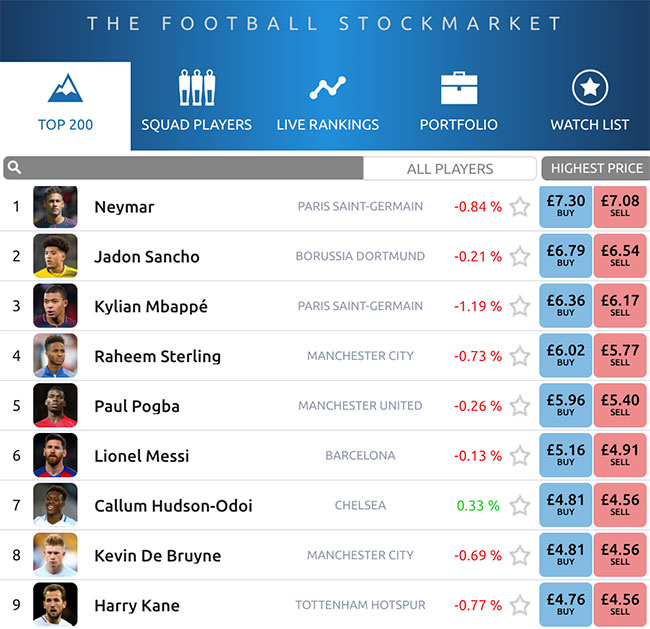
Task: Buy Callum Hudson-Odoi at £4.81
Action: click(565, 505)
